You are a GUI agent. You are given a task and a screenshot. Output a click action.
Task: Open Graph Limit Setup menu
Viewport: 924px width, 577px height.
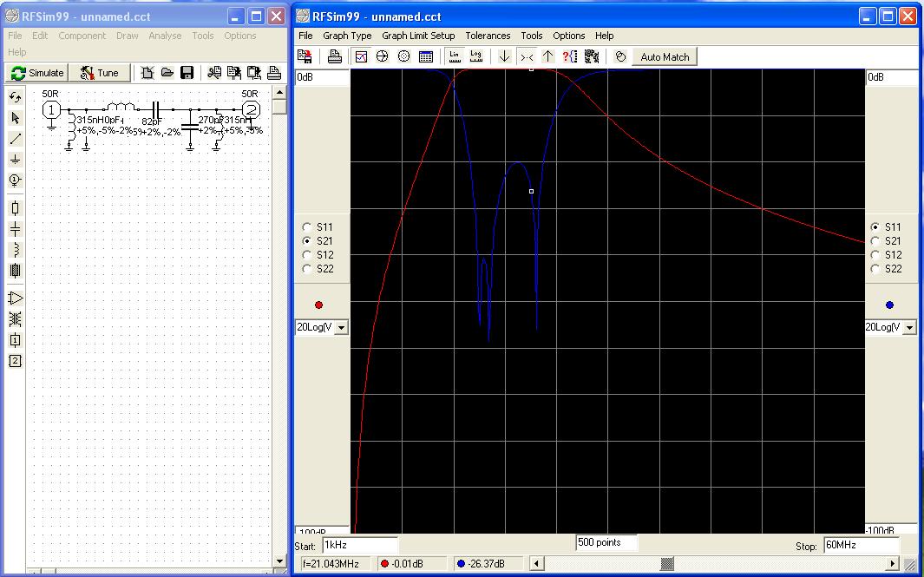(x=418, y=36)
